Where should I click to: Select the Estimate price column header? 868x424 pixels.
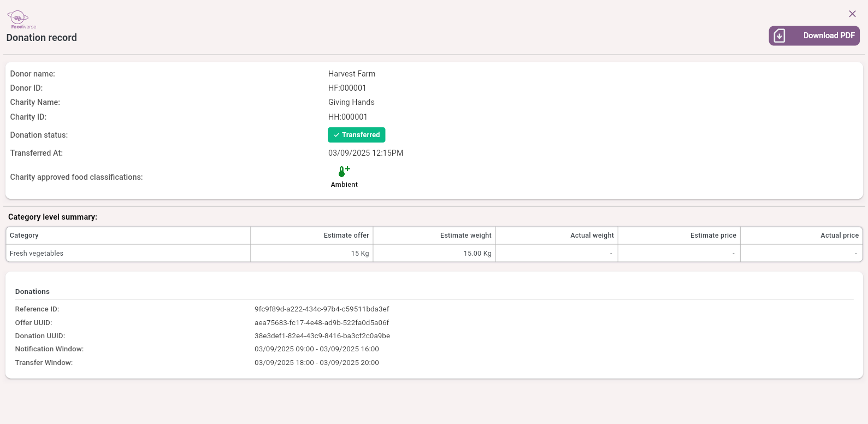point(713,235)
